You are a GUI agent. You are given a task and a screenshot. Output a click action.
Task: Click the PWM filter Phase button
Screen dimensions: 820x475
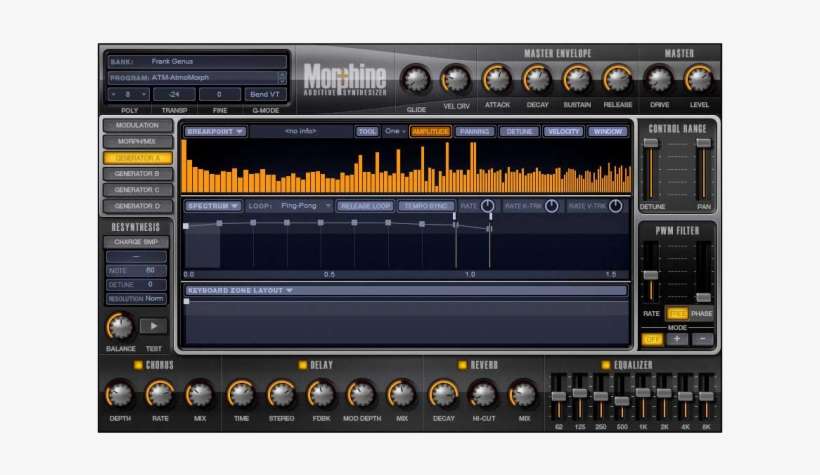click(x=701, y=314)
